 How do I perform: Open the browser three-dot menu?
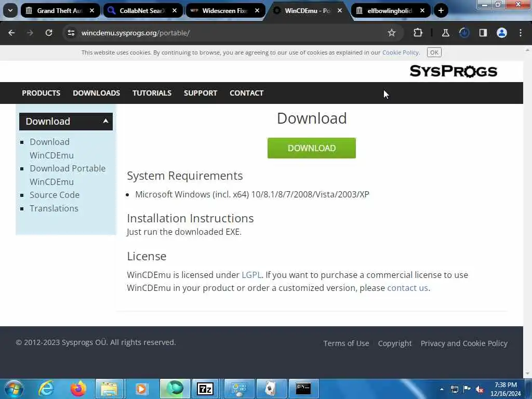click(521, 33)
